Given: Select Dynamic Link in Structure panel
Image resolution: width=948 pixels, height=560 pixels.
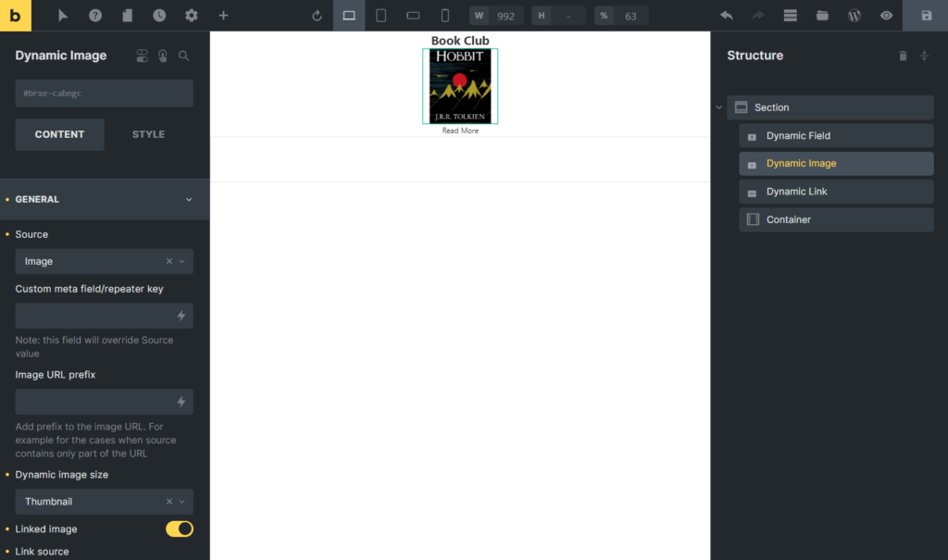Looking at the screenshot, I should tap(836, 192).
